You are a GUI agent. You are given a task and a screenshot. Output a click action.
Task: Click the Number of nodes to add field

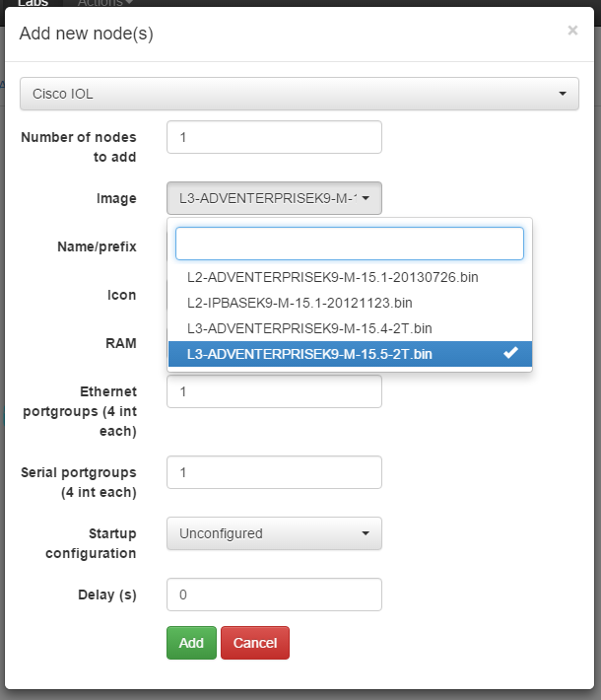click(275, 137)
